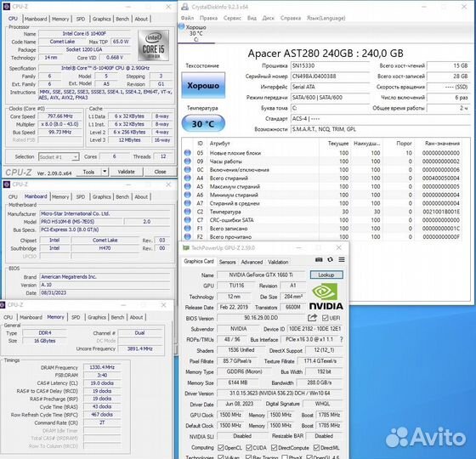The image size is (476, 459).
Task: Click the Close button in CPU-Z
Action: [x=160, y=172]
